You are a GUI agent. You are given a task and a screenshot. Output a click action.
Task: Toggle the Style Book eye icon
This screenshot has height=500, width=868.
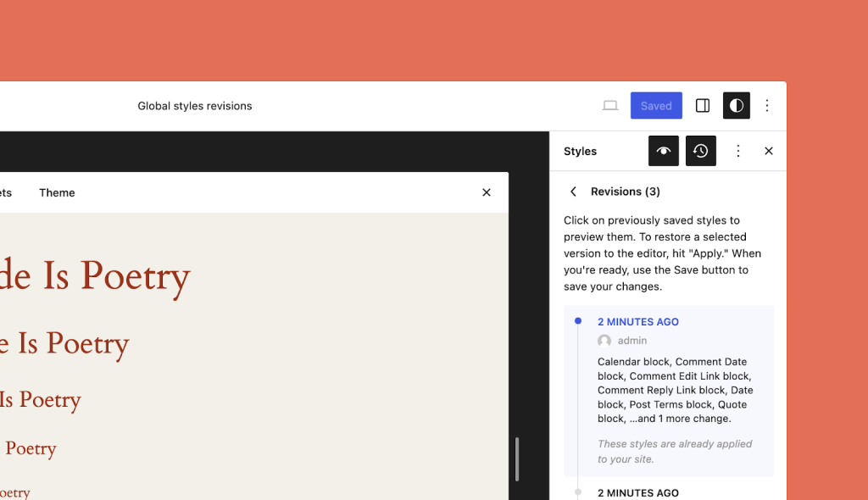tap(663, 151)
